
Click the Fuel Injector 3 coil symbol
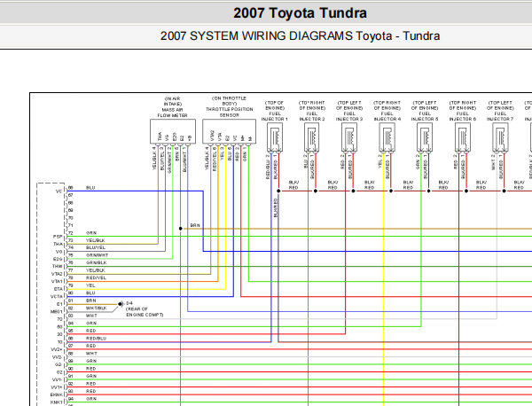[x=349, y=137]
